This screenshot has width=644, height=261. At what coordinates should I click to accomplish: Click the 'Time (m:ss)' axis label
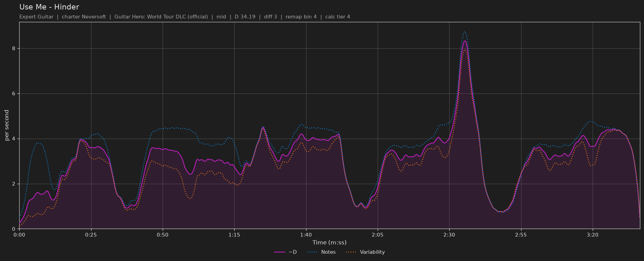(329, 242)
